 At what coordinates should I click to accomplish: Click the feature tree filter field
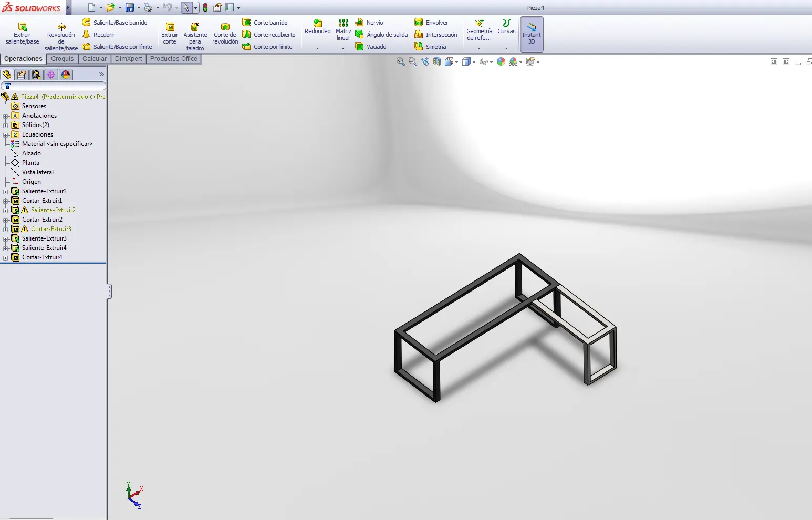tap(54, 86)
